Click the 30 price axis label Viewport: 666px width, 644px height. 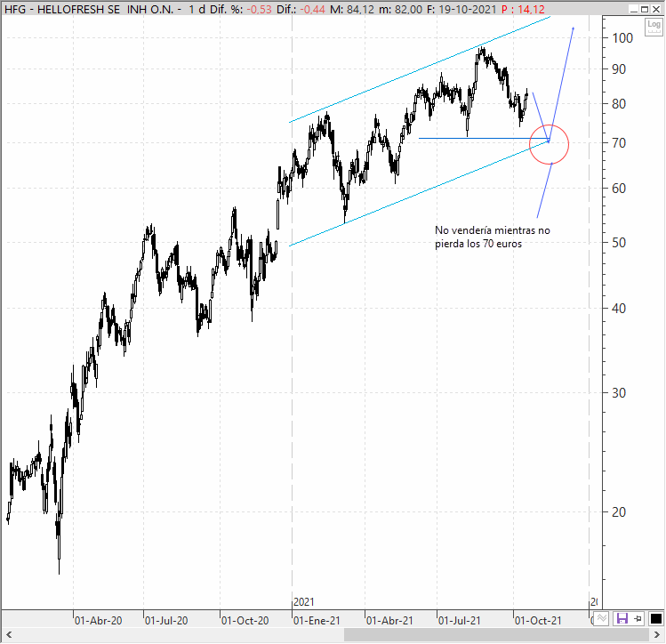pyautogui.click(x=619, y=393)
